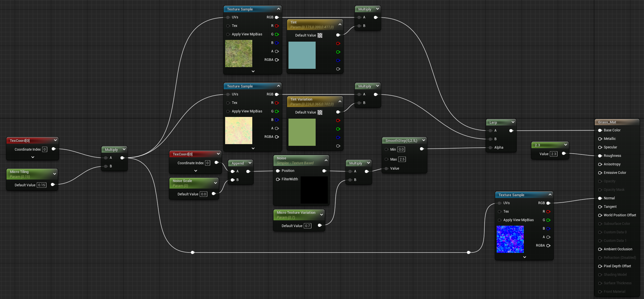This screenshot has height=299, width=644.
Task: Click the SmoothStep Max value field 2.5
Action: 402,159
